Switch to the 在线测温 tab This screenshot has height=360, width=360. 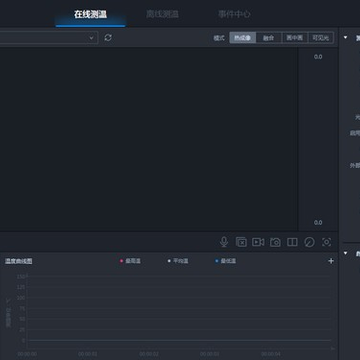click(90, 14)
